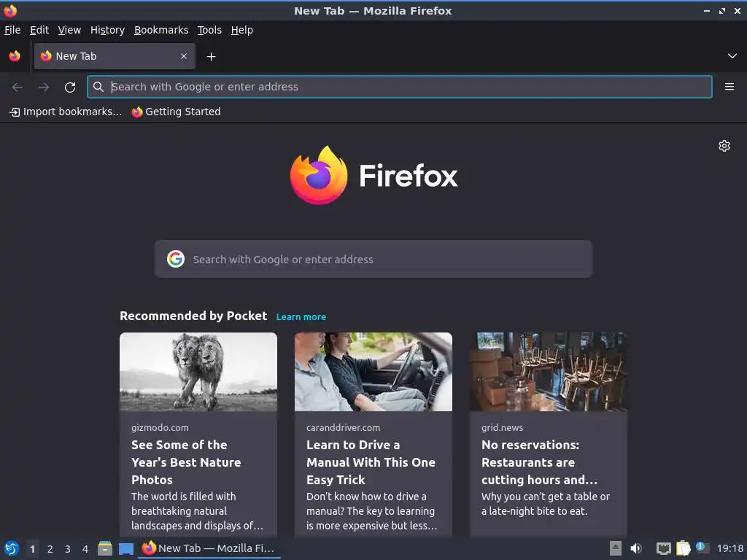The image size is (747, 560).
Task: Select the Firefox window taskbar entry
Action: point(209,548)
